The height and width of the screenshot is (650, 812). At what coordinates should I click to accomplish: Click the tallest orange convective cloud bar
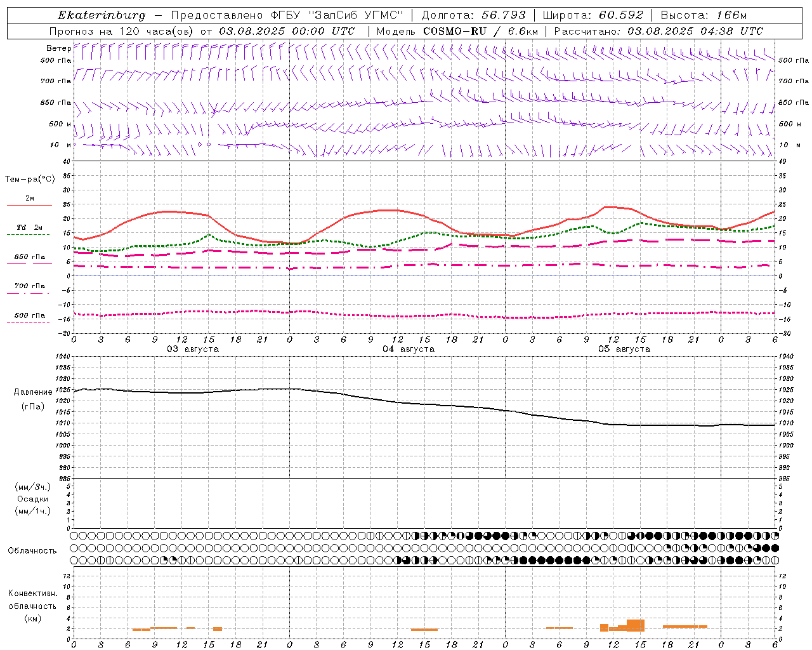click(636, 625)
